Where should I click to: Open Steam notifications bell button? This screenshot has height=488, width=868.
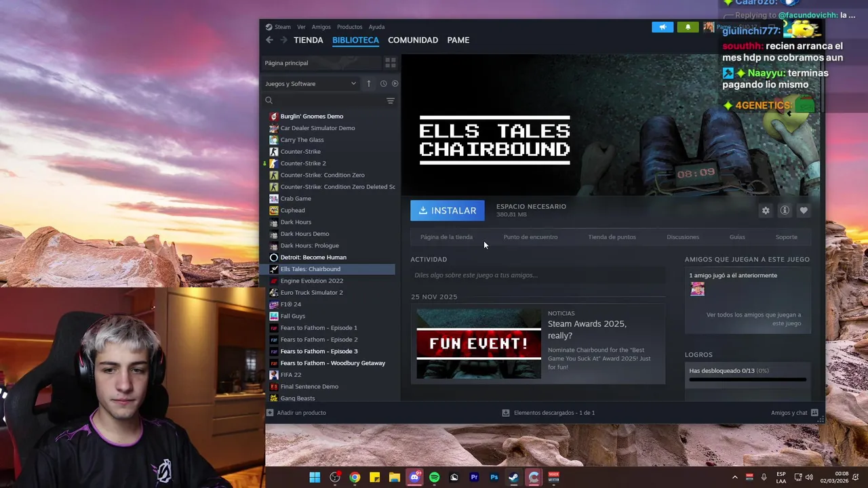tap(688, 27)
